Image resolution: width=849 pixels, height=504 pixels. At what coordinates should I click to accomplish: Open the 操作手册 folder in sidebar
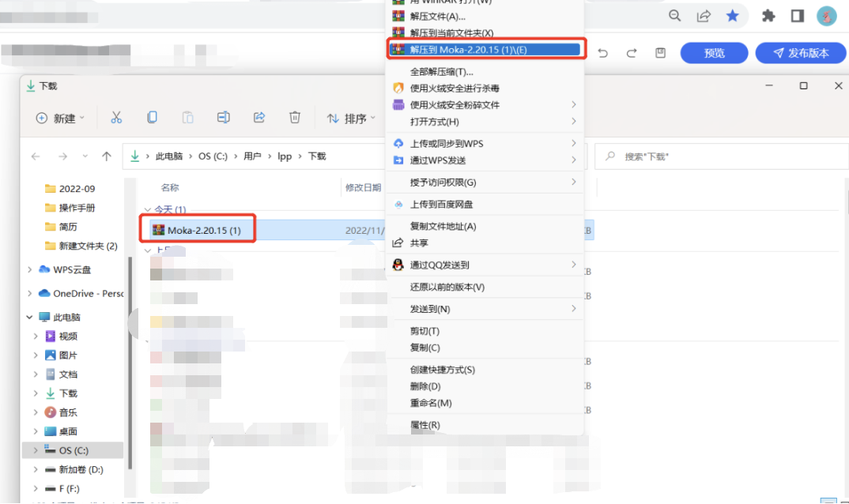[x=77, y=208]
